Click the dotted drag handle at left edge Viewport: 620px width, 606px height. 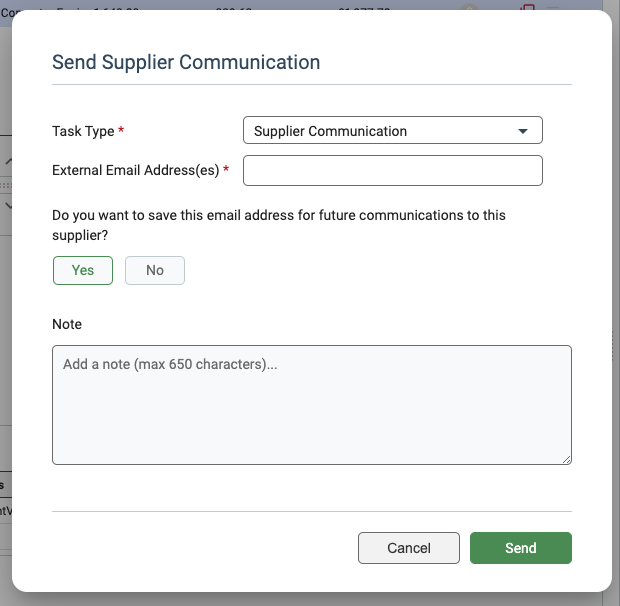[6, 185]
